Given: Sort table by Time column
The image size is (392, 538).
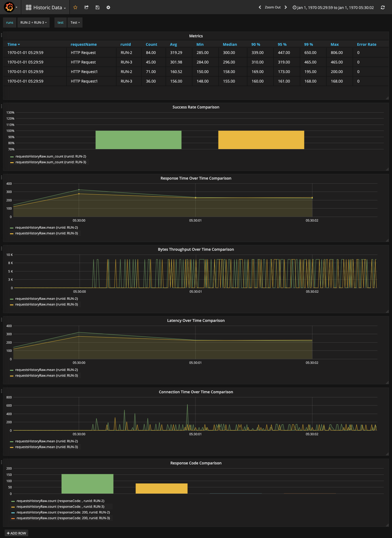Looking at the screenshot, I should pos(14,44).
